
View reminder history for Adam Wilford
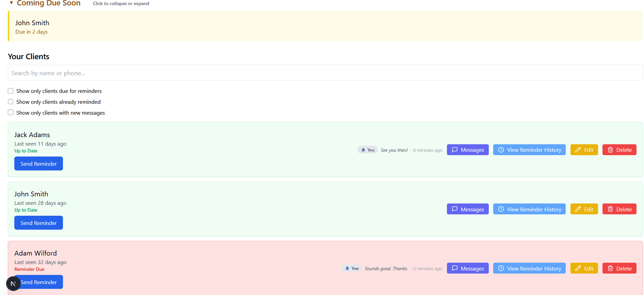click(x=529, y=268)
